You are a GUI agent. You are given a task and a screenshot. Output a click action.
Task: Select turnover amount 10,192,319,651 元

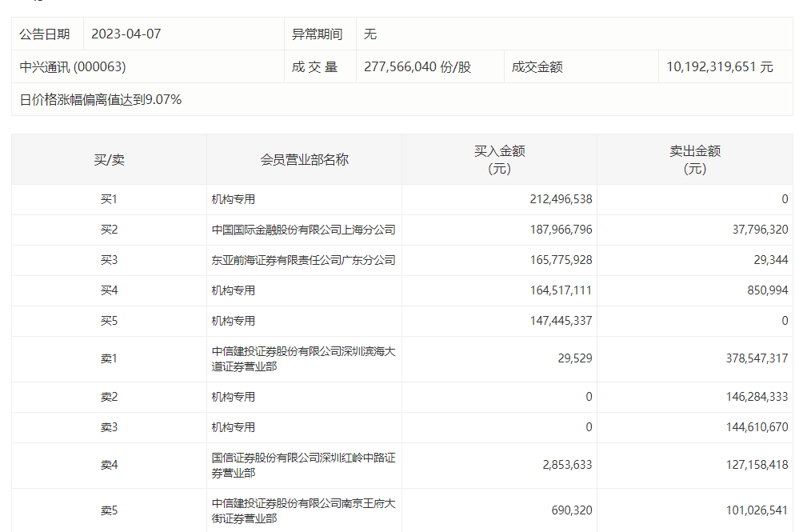[720, 66]
